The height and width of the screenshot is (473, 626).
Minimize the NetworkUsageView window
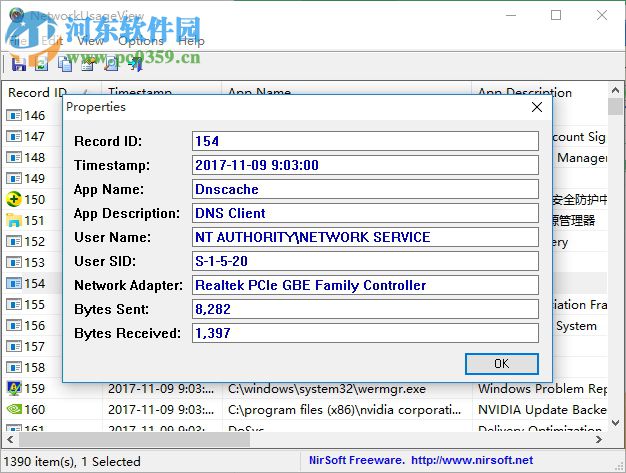pyautogui.click(x=511, y=16)
